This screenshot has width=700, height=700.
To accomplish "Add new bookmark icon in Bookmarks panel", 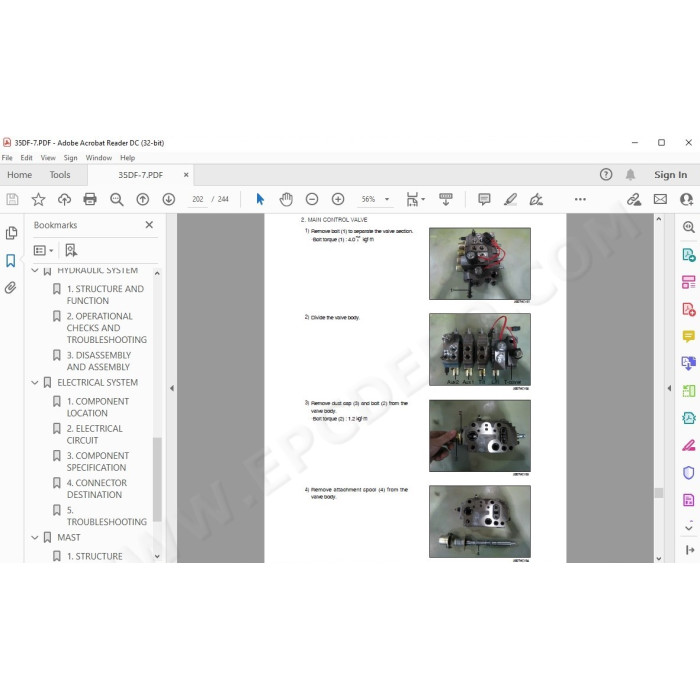I will click(x=71, y=250).
